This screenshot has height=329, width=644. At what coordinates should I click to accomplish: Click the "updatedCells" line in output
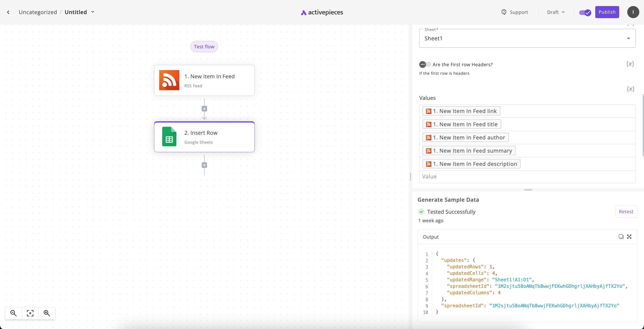tap(472, 273)
